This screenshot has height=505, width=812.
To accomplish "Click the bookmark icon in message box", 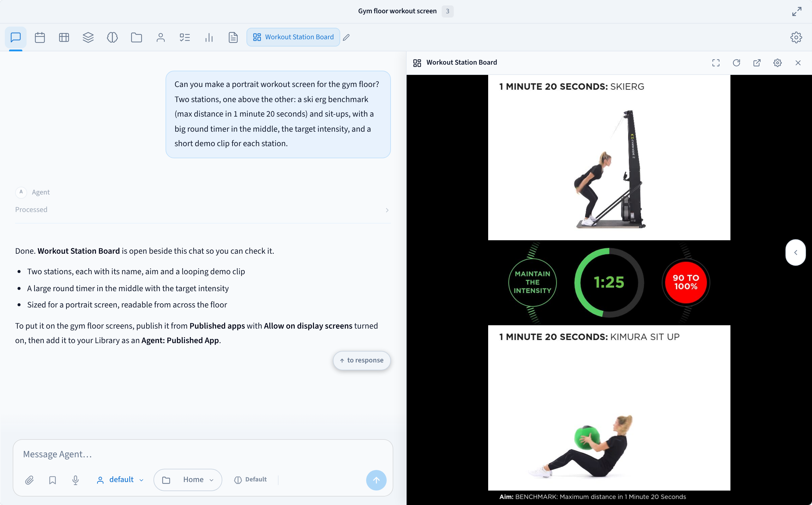I will 53,480.
